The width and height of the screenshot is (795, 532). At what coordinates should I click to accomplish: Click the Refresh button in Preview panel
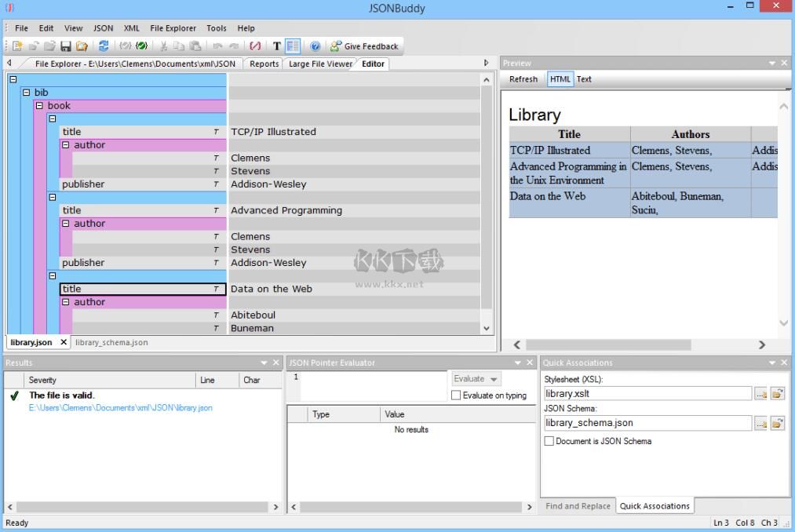click(523, 78)
